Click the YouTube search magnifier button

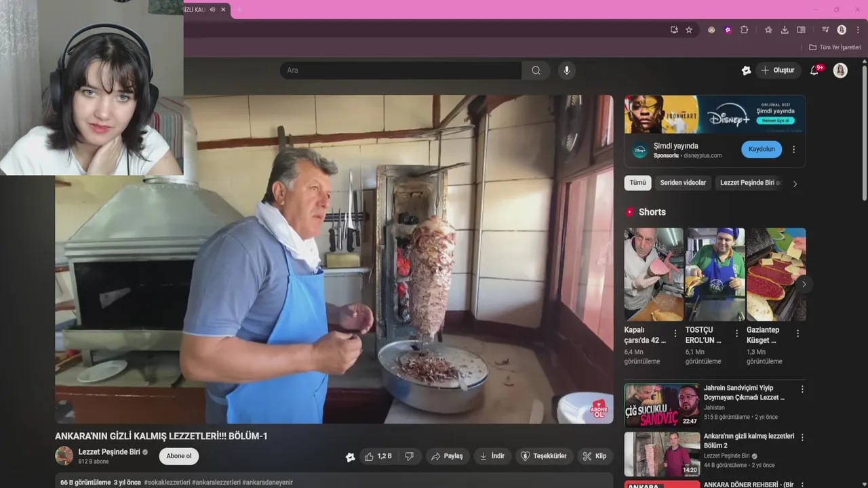click(x=536, y=70)
